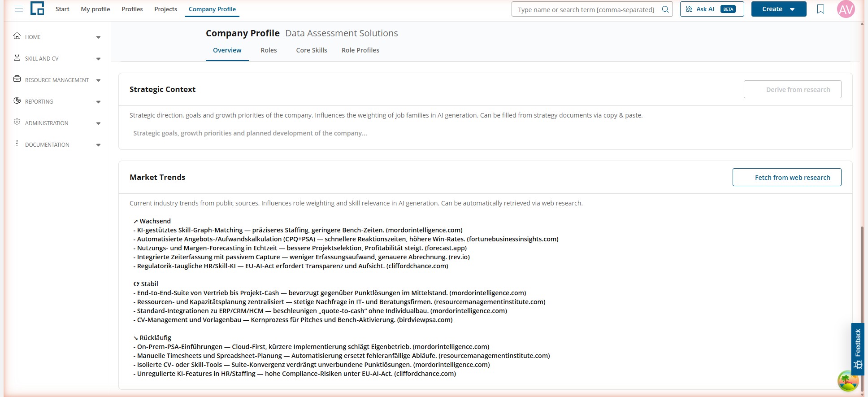Screen dimensions: 868x397
Task: Click the Market Trends section title
Action: click(x=157, y=177)
